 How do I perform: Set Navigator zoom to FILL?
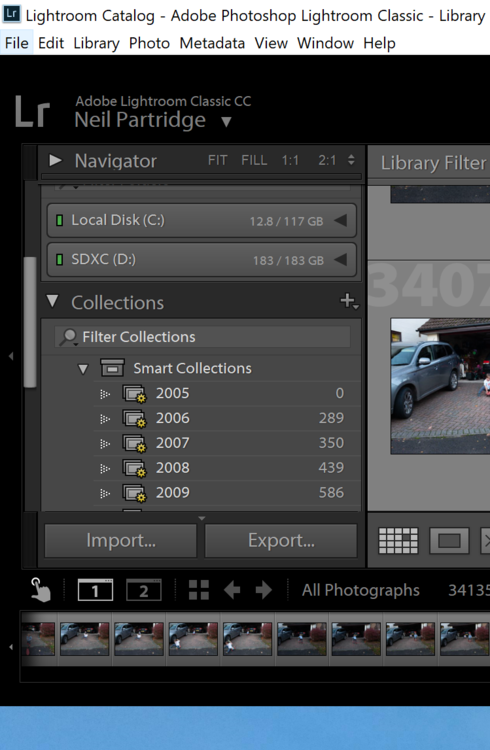click(254, 160)
